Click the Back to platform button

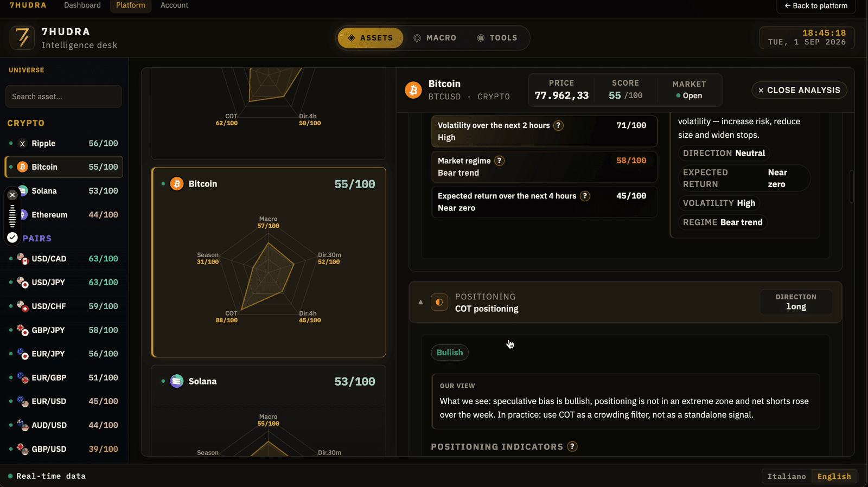click(x=816, y=6)
